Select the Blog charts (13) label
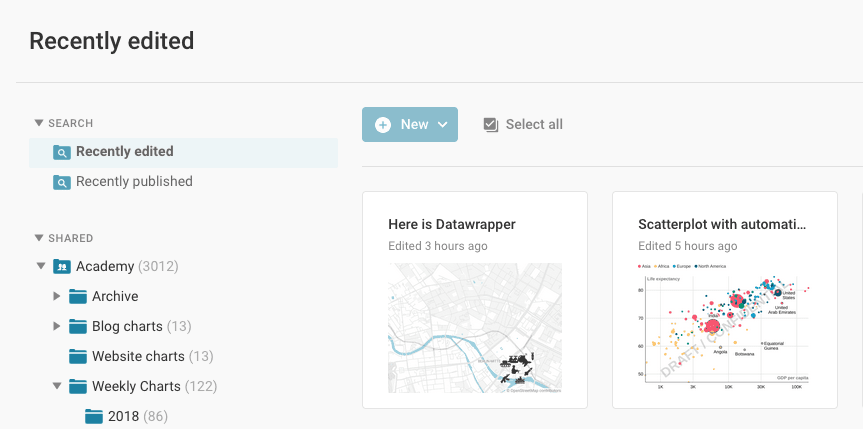The width and height of the screenshot is (863, 429). point(141,326)
